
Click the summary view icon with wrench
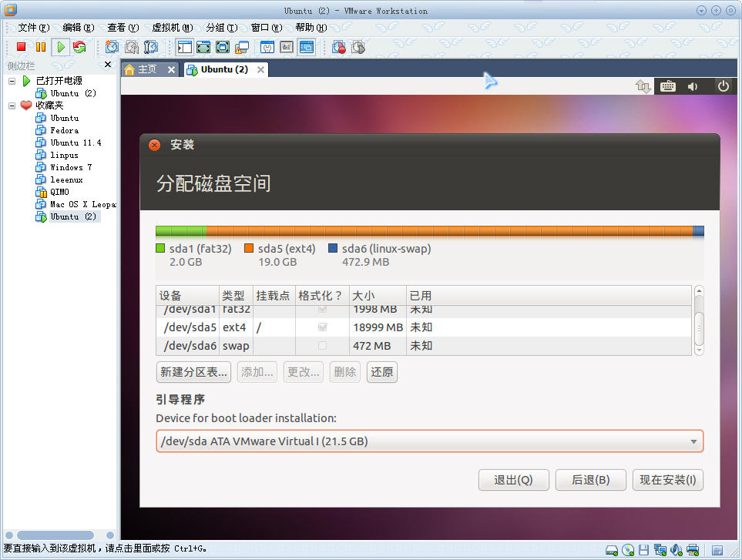click(x=267, y=47)
